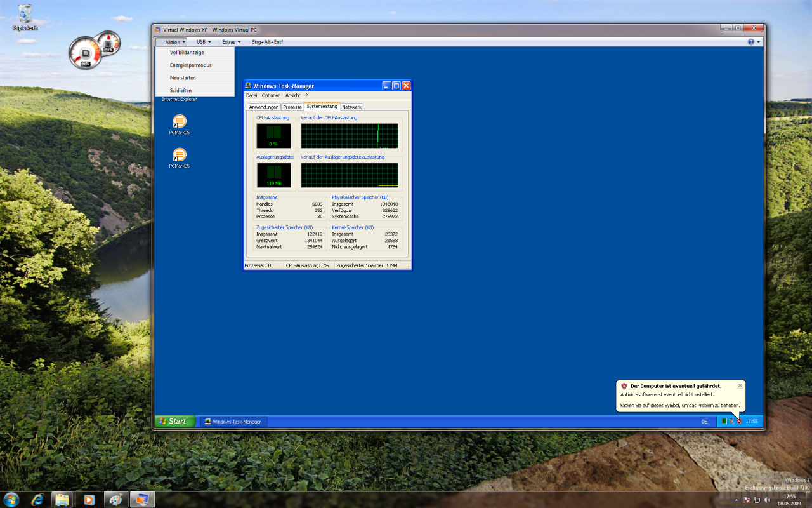Viewport: 812px width, 508px height.
Task: Click the XP clock showing 17:55
Action: pyautogui.click(x=751, y=421)
